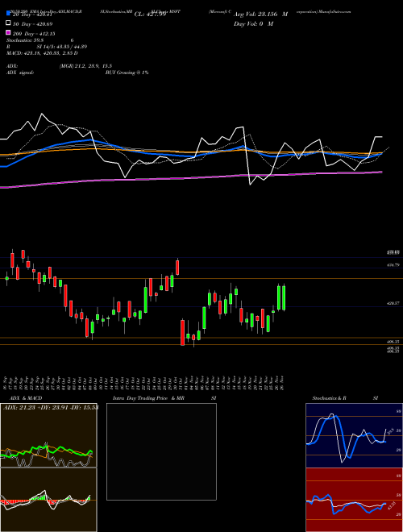The width and height of the screenshot is (403, 532).
Task: Click the 'Day Vol: 0 M' label
Action: pos(253,23)
